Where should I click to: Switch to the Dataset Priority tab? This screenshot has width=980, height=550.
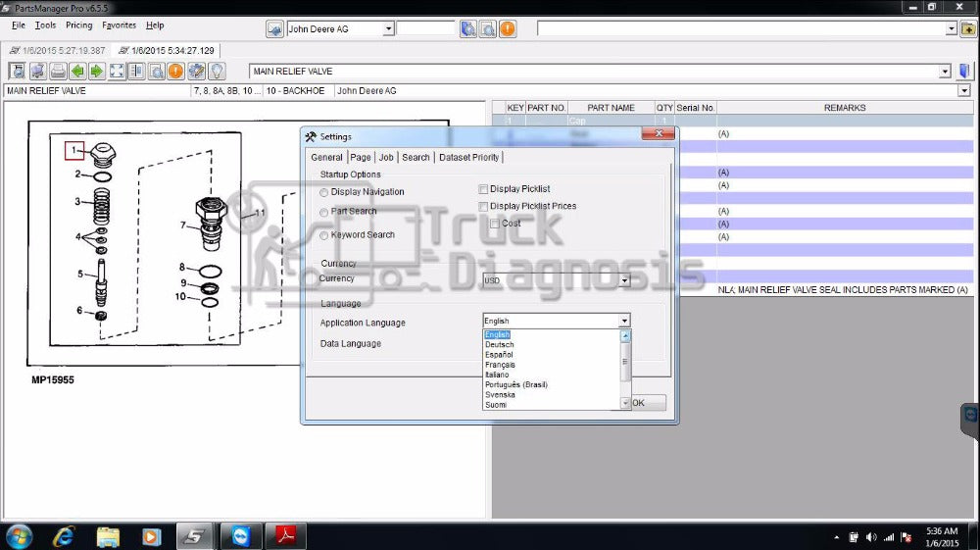(x=468, y=157)
